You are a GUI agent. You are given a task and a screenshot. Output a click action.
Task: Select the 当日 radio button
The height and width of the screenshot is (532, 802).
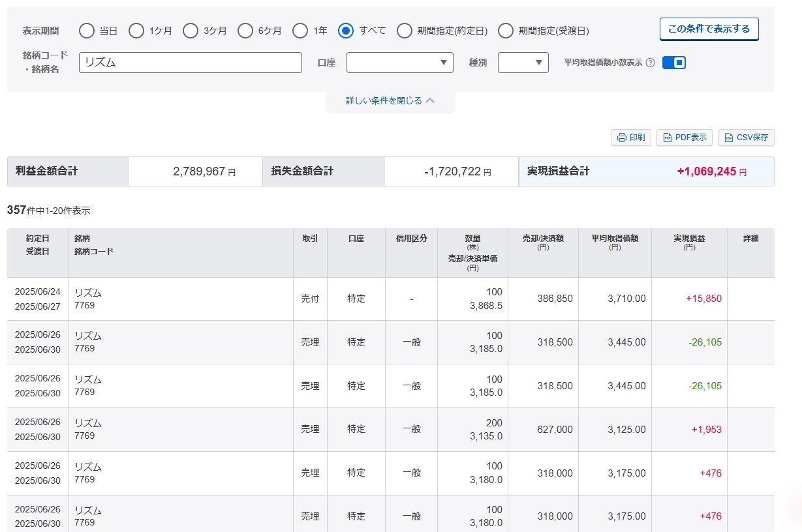[x=87, y=31]
